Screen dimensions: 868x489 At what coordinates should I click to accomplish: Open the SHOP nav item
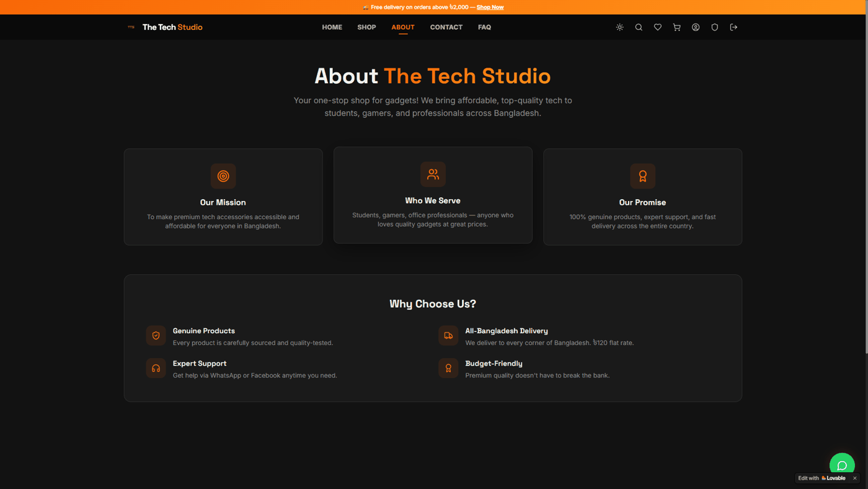coord(366,27)
